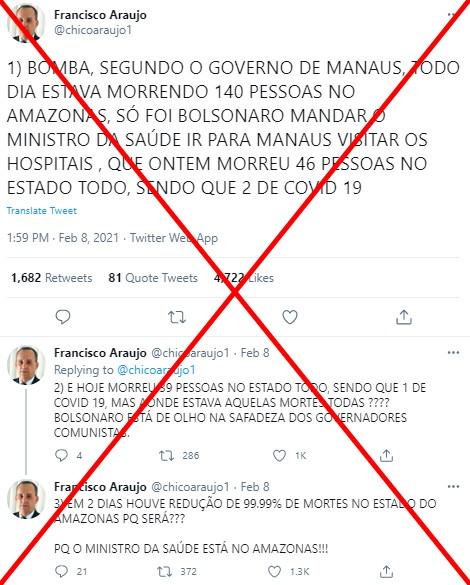Click Francisco Araujo avatar on main tweet
This screenshot has height=585, width=470.
pyautogui.click(x=26, y=23)
